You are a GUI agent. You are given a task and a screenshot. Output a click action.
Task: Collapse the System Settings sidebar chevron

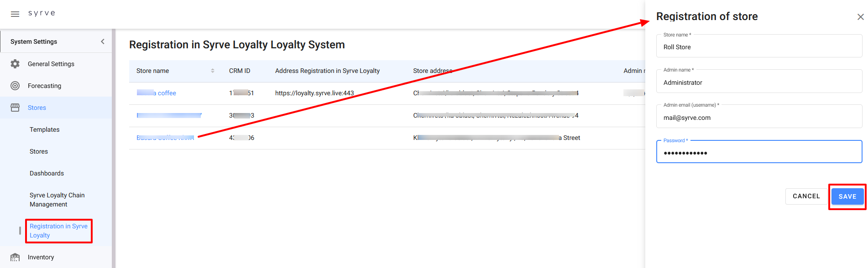click(103, 41)
